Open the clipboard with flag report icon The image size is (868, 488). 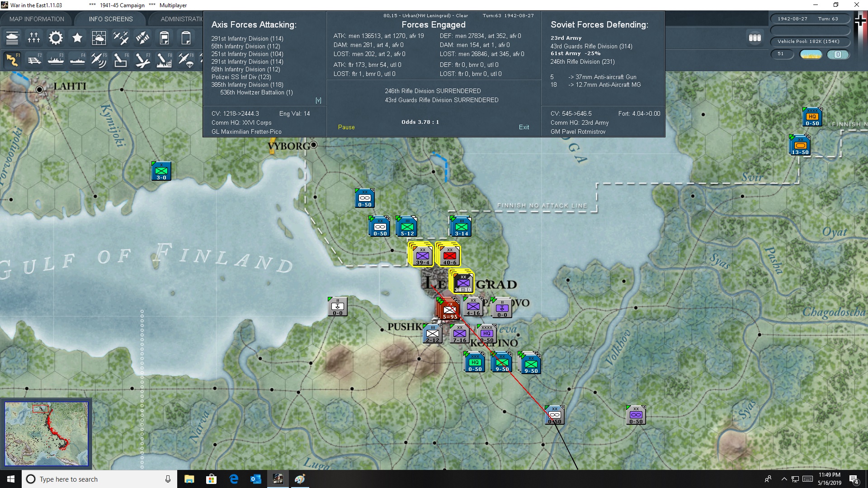(164, 38)
